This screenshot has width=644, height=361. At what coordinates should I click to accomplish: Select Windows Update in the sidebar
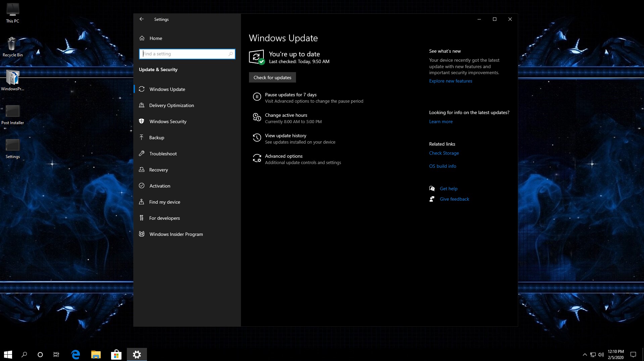pos(187,89)
